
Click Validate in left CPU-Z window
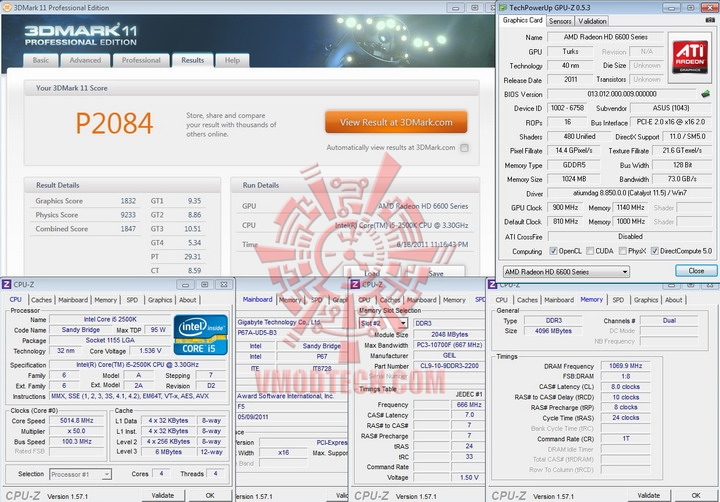tap(163, 496)
